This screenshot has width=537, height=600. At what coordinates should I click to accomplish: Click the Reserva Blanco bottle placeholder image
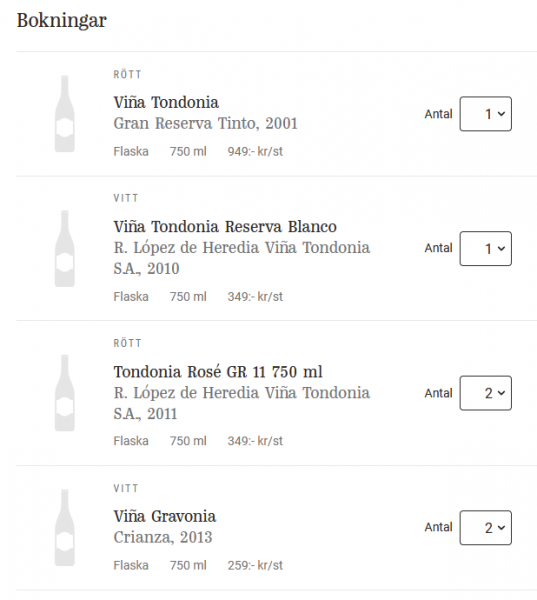click(x=65, y=248)
